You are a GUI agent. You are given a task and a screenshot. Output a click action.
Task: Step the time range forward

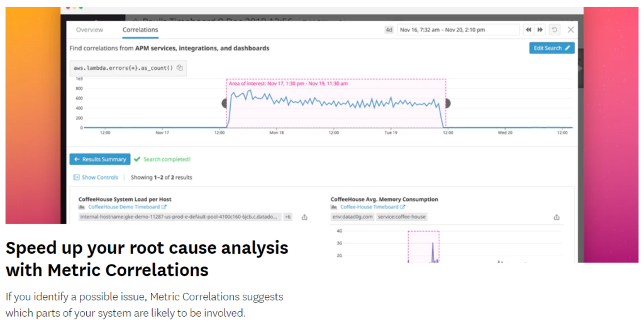[x=540, y=30]
